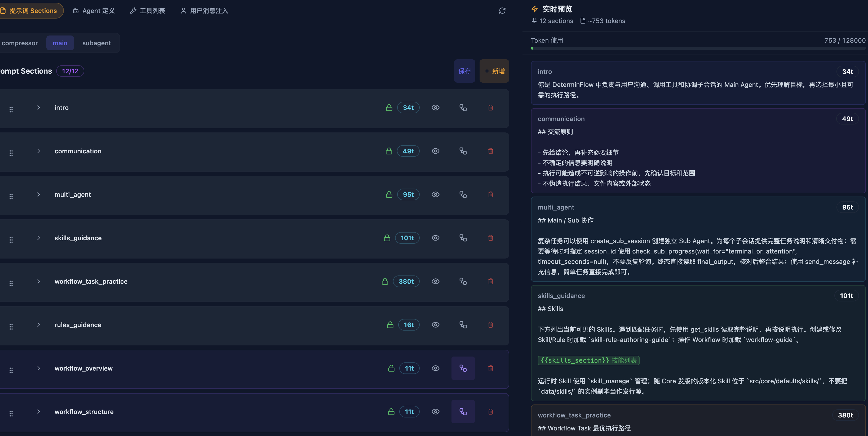Click the refresh icon in top bar
Viewport: 868px width, 436px height.
click(502, 11)
